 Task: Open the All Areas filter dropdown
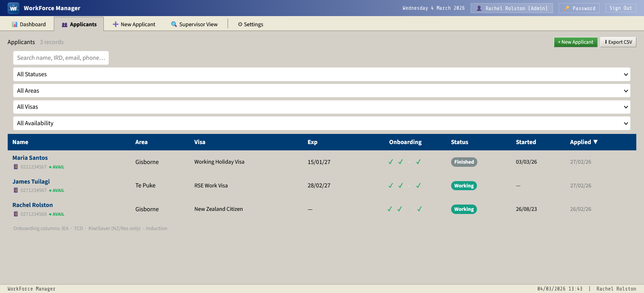point(321,91)
